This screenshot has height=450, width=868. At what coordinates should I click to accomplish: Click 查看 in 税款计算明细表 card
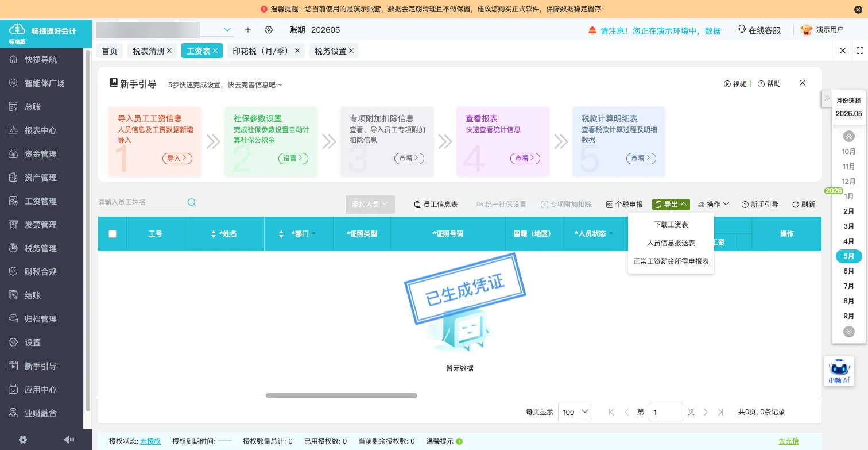(641, 159)
